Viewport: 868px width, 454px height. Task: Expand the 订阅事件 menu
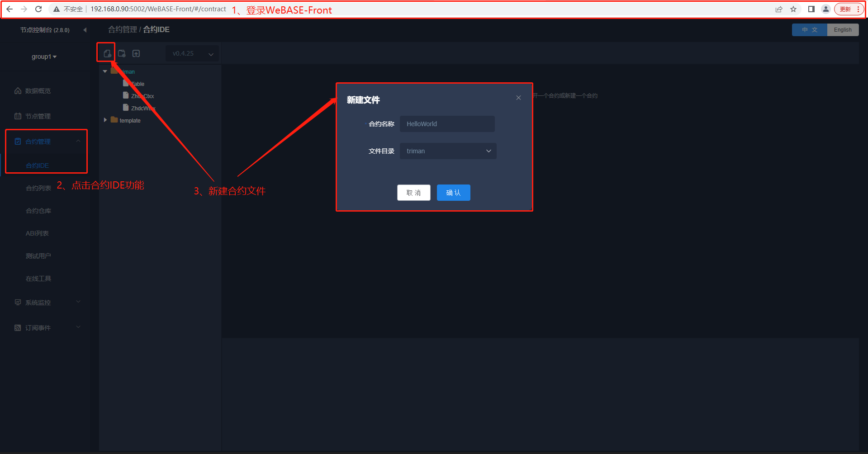(x=46, y=328)
